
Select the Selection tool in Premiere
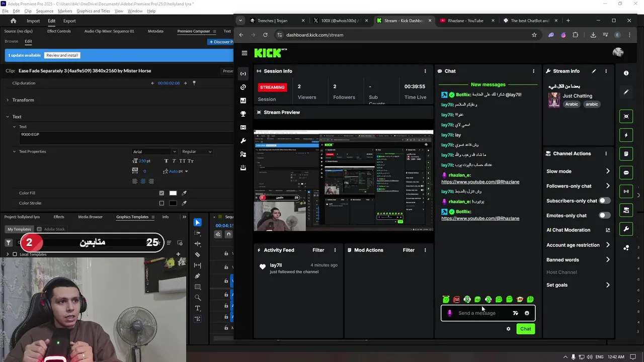(198, 222)
